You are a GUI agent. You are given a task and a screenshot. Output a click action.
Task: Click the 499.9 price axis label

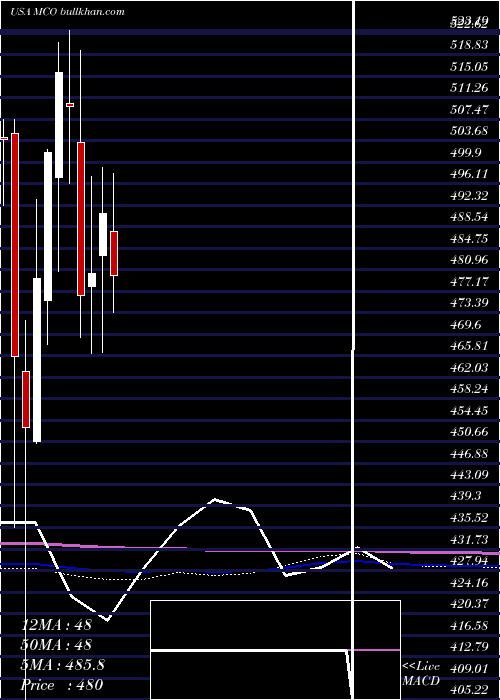[466, 153]
